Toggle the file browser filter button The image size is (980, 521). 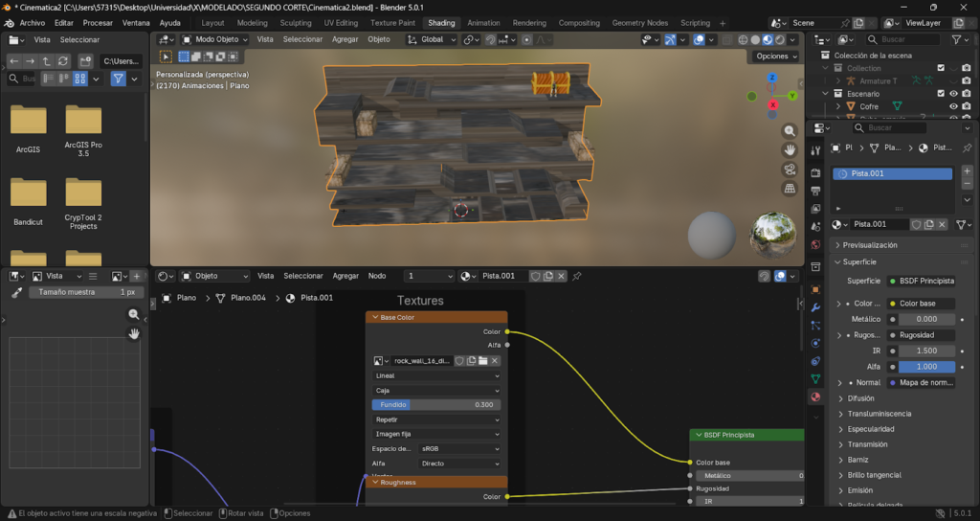118,79
